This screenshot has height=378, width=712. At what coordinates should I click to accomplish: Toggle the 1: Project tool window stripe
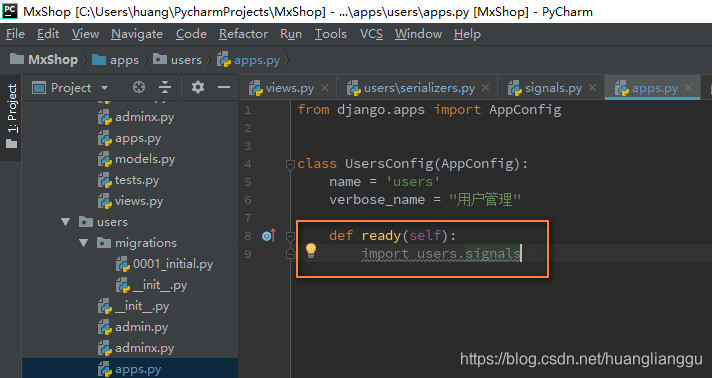pyautogui.click(x=11, y=117)
